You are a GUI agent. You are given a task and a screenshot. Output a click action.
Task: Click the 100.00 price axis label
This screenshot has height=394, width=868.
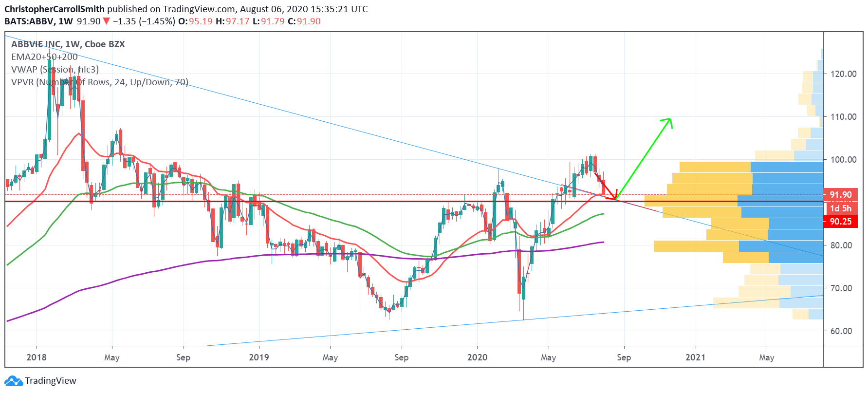844,160
